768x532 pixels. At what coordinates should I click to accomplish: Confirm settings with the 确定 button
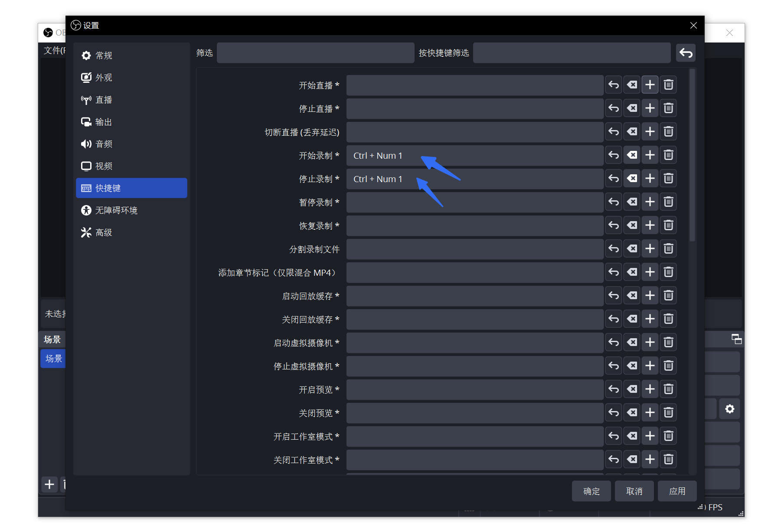591,491
